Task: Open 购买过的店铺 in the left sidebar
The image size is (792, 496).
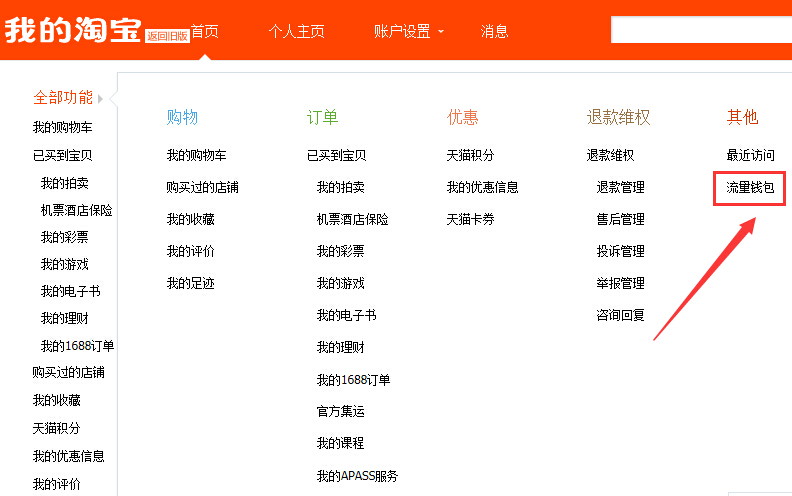Action: tap(69, 372)
